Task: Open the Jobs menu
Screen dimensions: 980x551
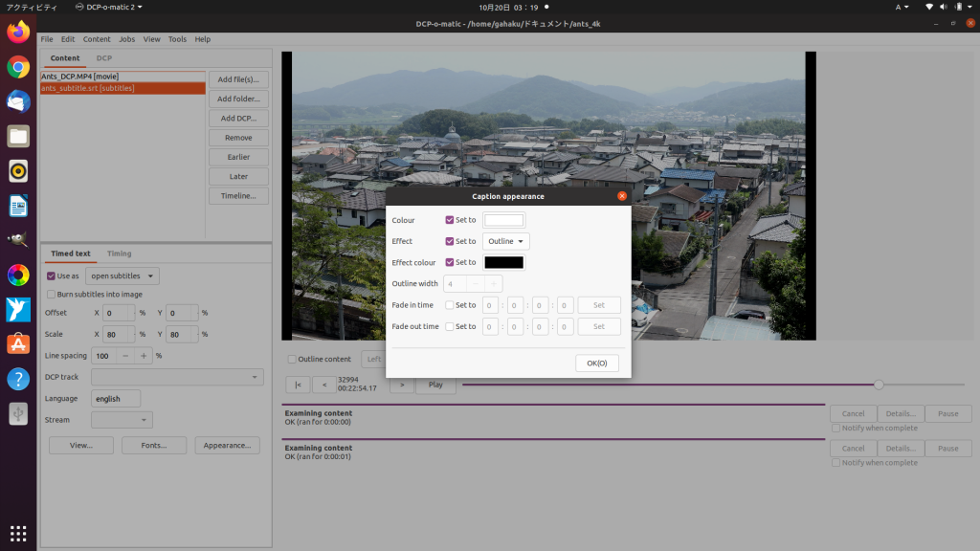Action: tap(127, 38)
